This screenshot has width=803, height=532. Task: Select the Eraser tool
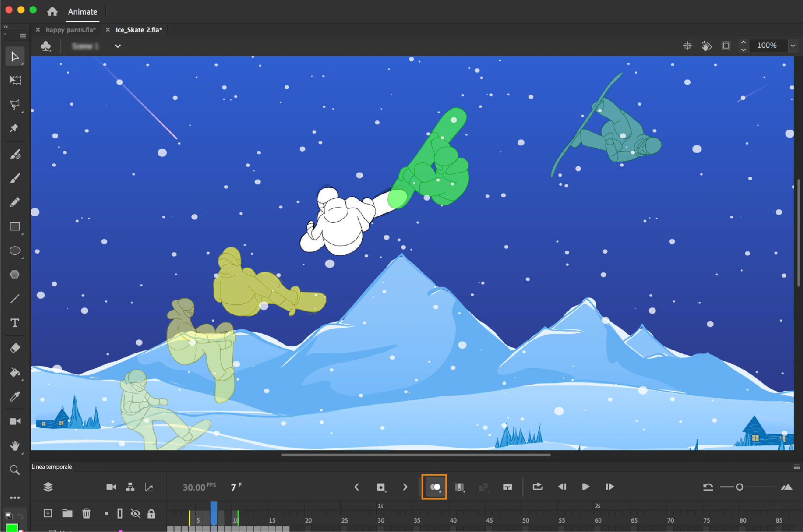15,348
